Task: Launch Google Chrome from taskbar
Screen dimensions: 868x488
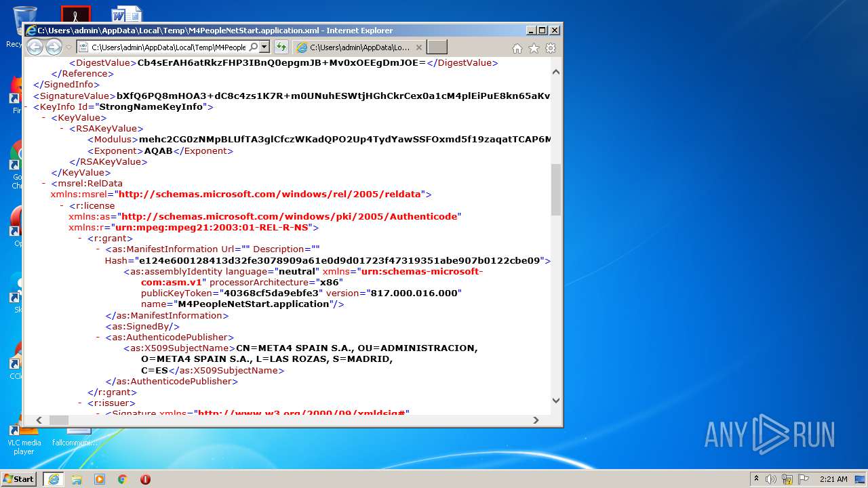Action: click(x=122, y=479)
